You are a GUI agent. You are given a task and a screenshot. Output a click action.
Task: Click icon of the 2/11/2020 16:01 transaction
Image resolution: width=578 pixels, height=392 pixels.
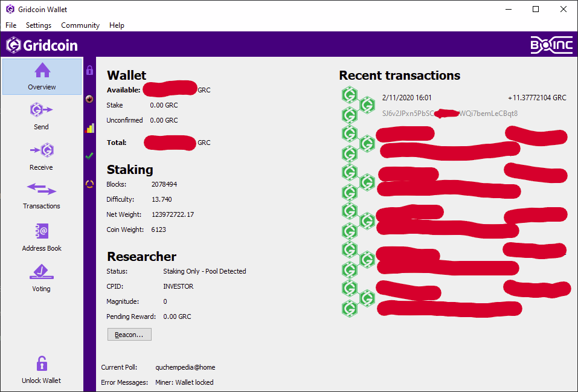click(358, 104)
